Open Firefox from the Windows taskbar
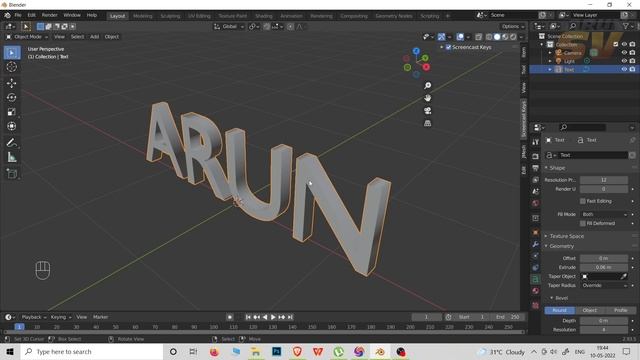 pos(215,352)
